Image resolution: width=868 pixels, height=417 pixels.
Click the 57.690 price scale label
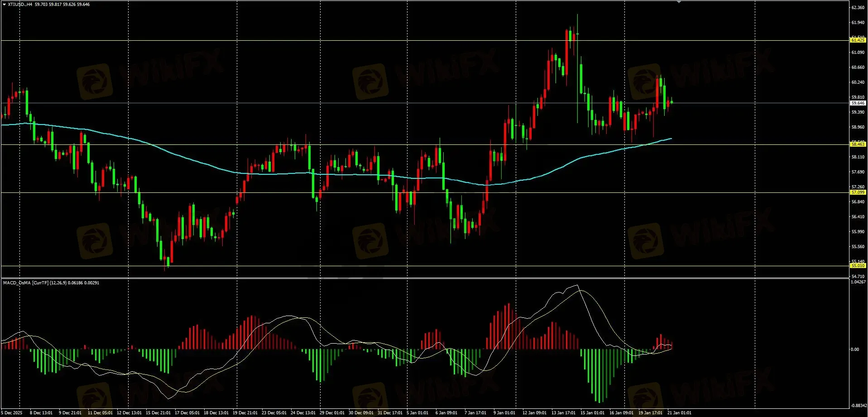858,172
